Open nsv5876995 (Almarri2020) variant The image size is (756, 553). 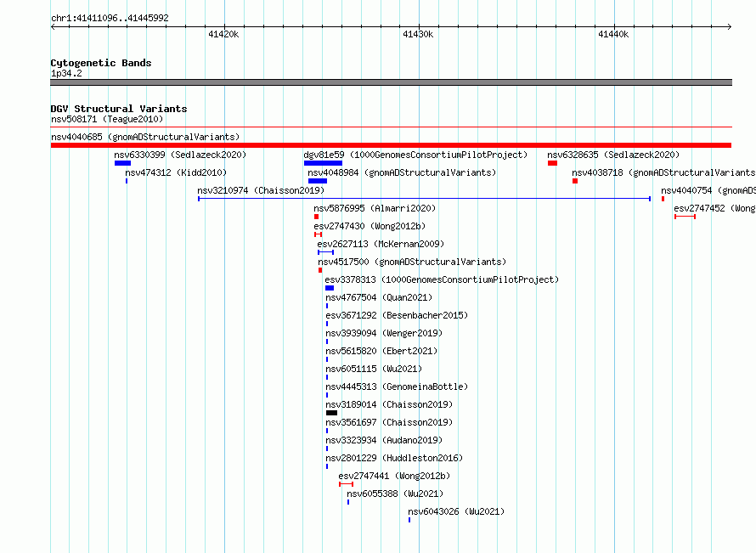375,208
